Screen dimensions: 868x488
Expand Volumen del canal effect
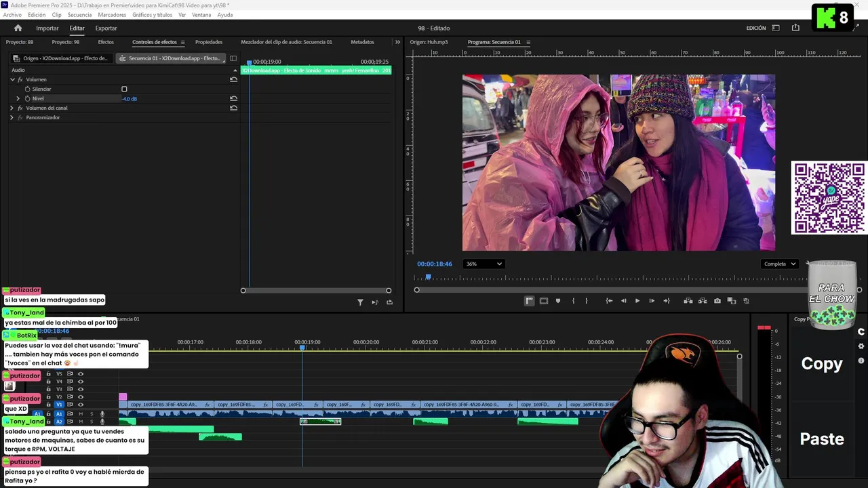[x=12, y=108]
